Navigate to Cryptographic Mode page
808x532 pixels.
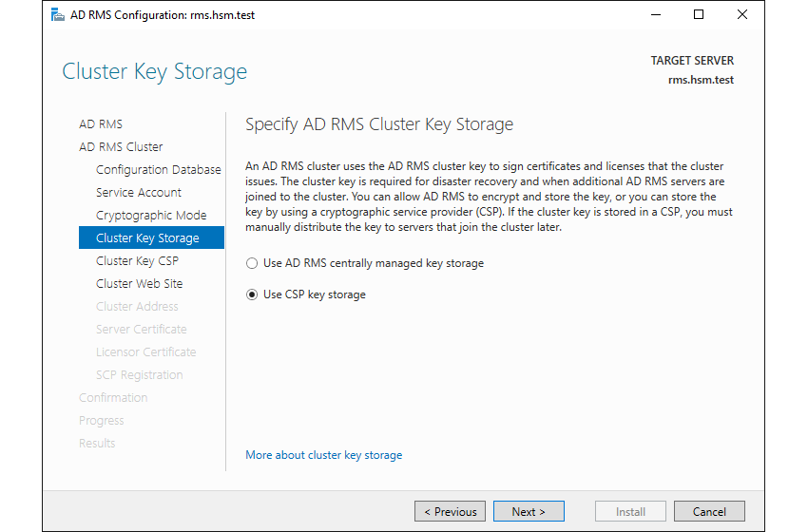click(151, 216)
